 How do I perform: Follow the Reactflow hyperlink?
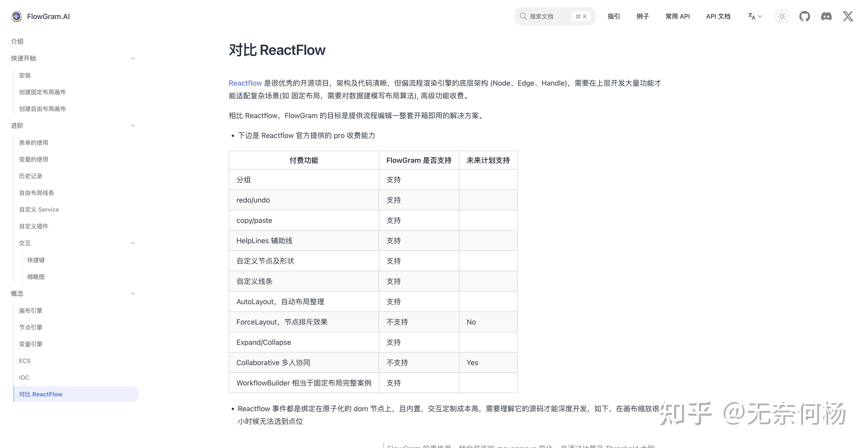click(x=245, y=83)
